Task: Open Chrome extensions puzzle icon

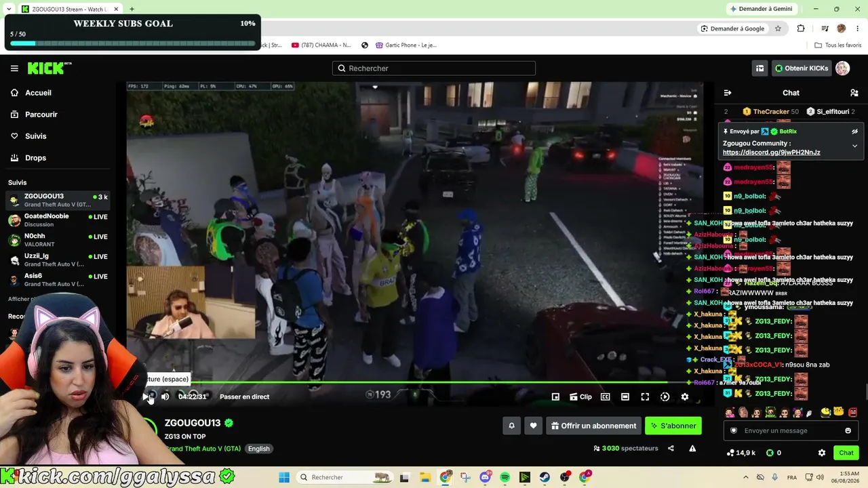Action: (801, 28)
